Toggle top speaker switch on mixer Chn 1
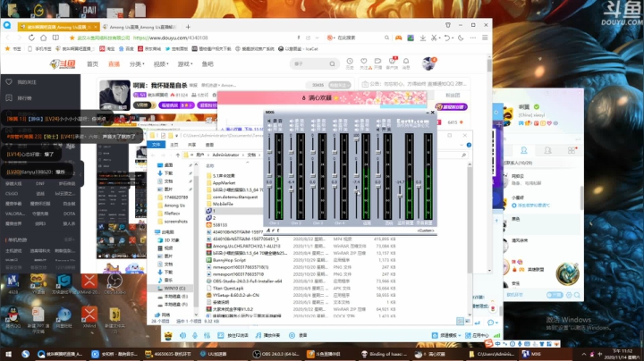This screenshot has height=361, width=644. (269, 121)
